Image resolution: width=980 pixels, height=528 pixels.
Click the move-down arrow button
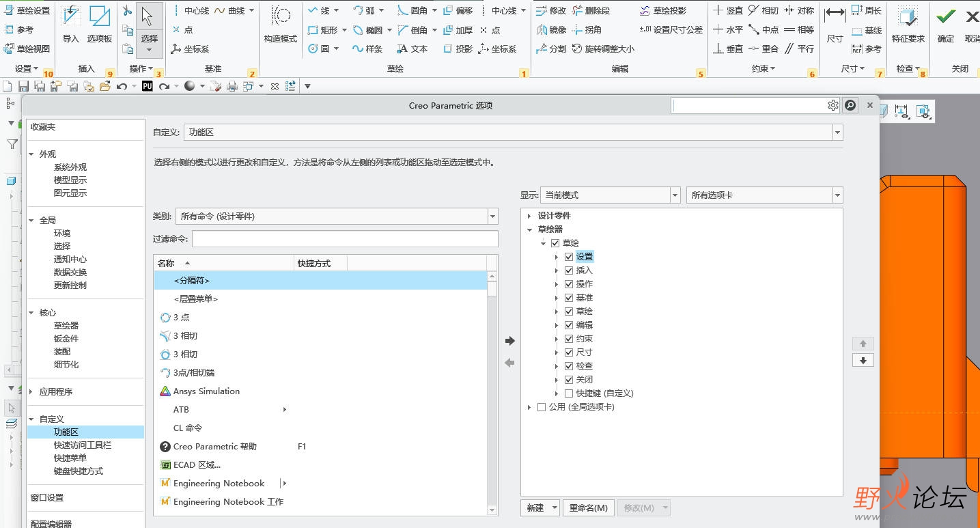(863, 361)
